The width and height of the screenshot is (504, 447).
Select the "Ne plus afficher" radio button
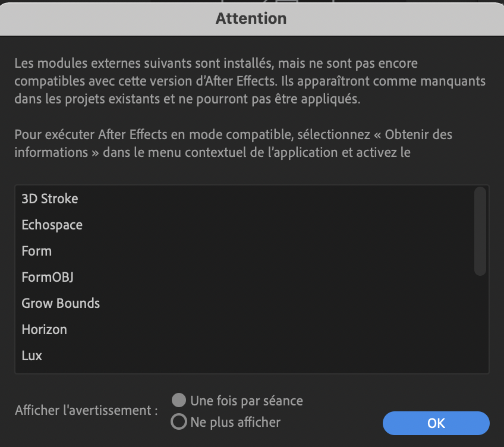tap(179, 422)
